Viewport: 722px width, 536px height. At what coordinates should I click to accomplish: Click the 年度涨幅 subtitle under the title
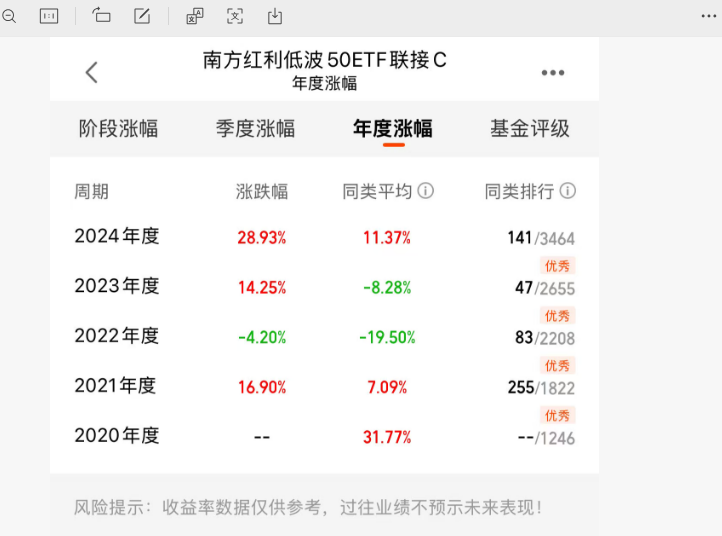coord(325,84)
